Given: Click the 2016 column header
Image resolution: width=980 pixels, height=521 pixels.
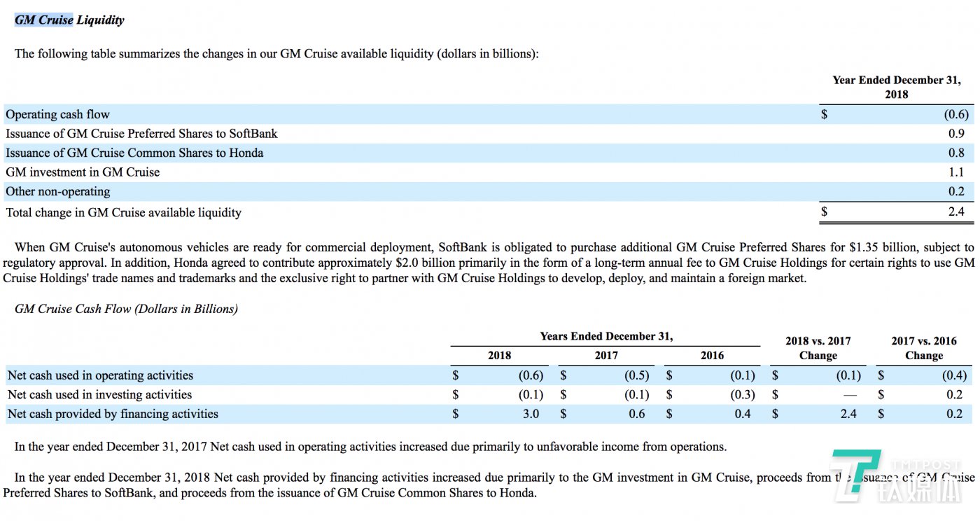Looking at the screenshot, I should pyautogui.click(x=712, y=355).
